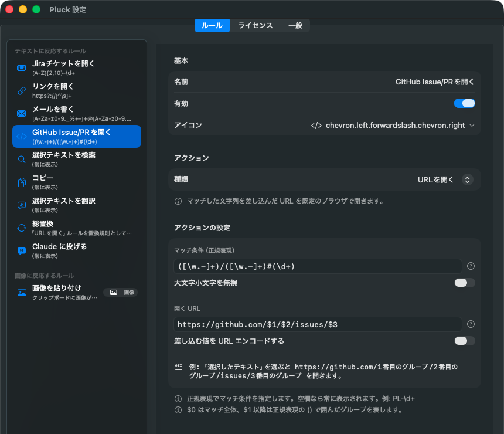
Task: Click the list icon beside the 例 text
Action: point(179,367)
